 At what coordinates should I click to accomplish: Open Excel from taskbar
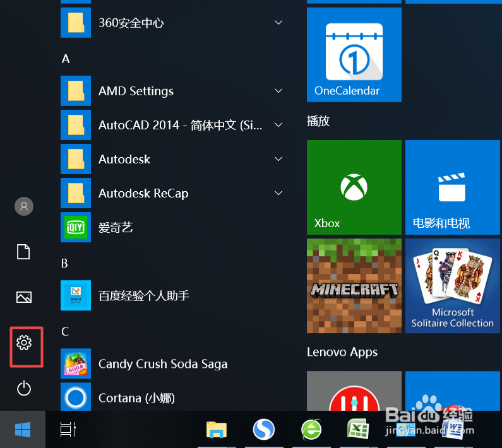[x=358, y=429]
